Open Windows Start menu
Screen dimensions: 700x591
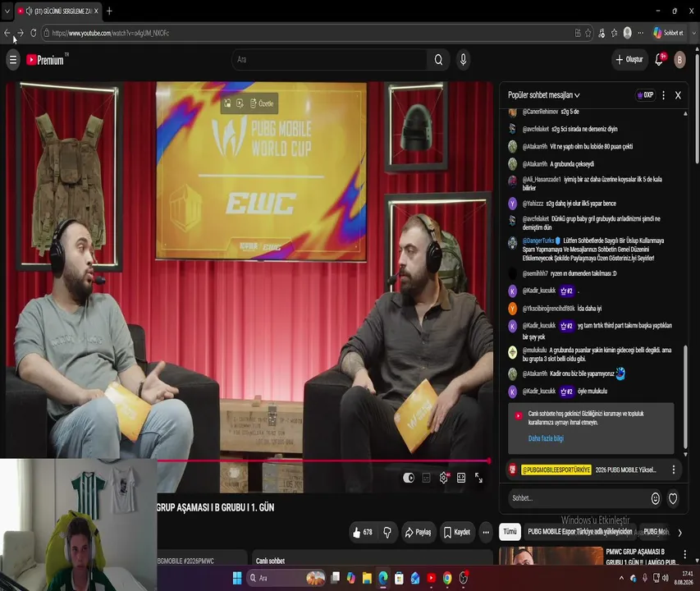(x=237, y=579)
